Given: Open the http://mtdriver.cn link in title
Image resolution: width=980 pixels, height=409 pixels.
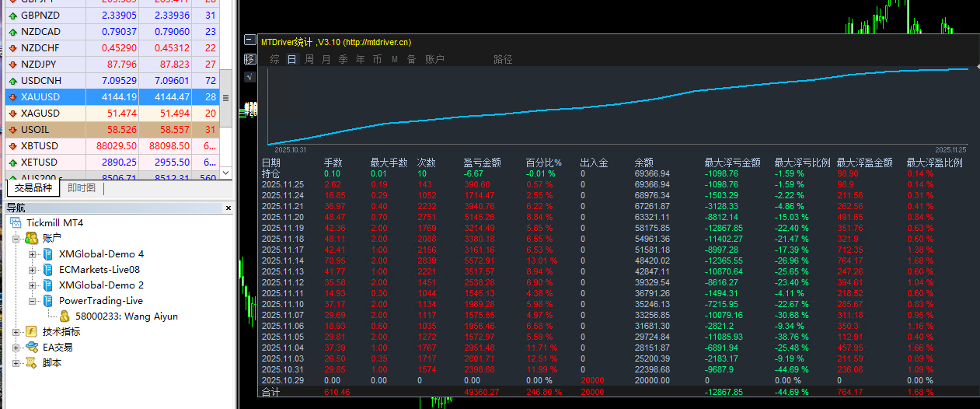Looking at the screenshot, I should coord(377,42).
